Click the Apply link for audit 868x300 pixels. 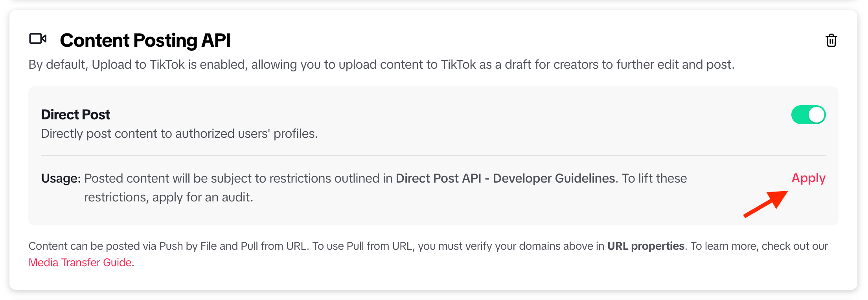click(x=808, y=178)
